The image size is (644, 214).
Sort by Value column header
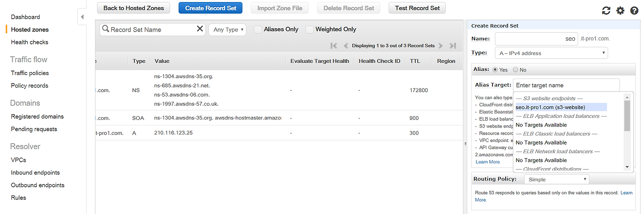coord(162,61)
